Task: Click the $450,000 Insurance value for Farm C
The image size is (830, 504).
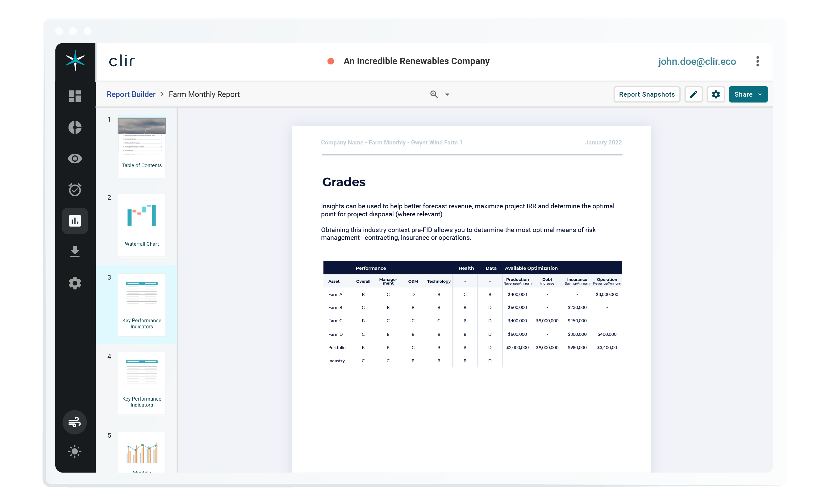Action: tap(577, 321)
